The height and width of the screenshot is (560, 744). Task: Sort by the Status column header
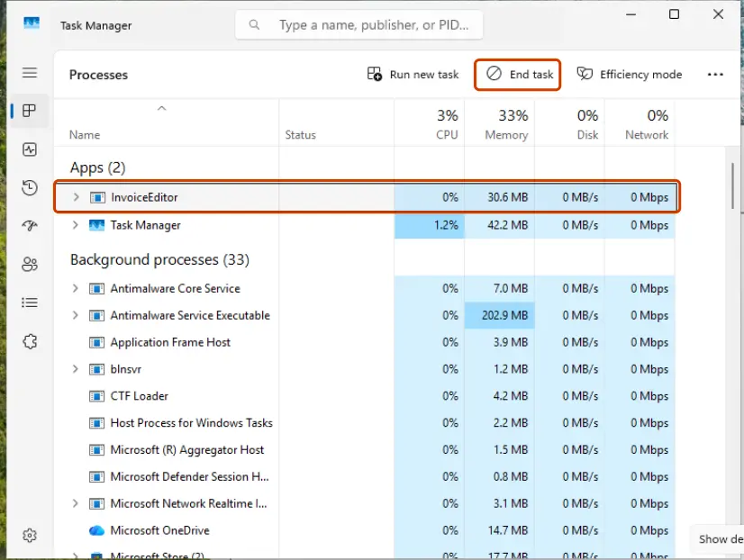click(300, 135)
